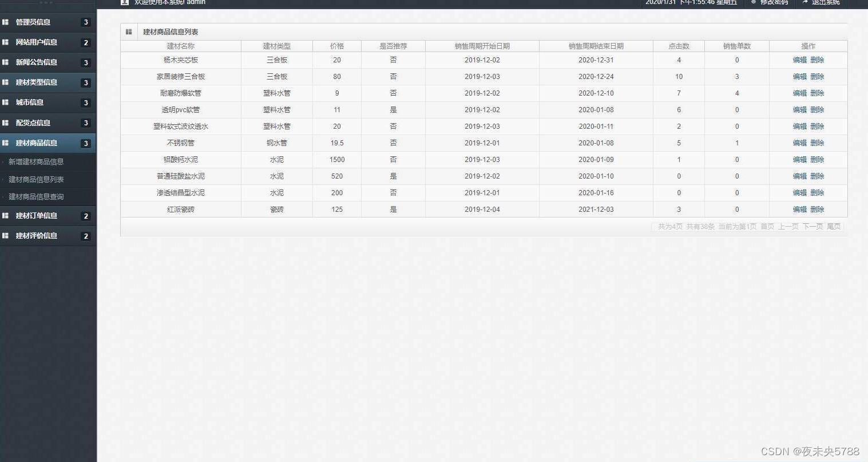Click 删除 for 渗透结晶型水泥 row
868x462 pixels.
(817, 193)
